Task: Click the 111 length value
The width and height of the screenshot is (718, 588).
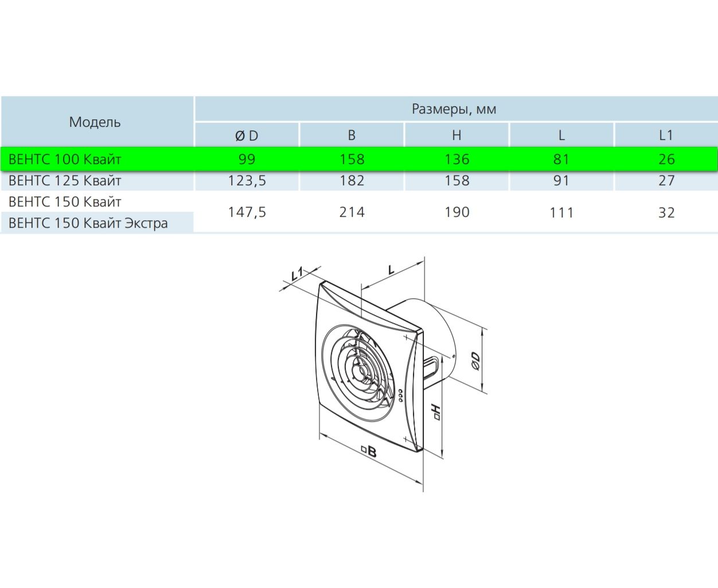Action: [x=561, y=212]
